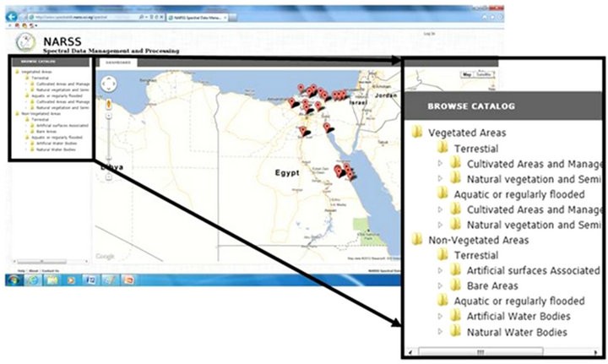Click the map zoom slider track
This screenshot has width=608, height=364.
click(109, 147)
